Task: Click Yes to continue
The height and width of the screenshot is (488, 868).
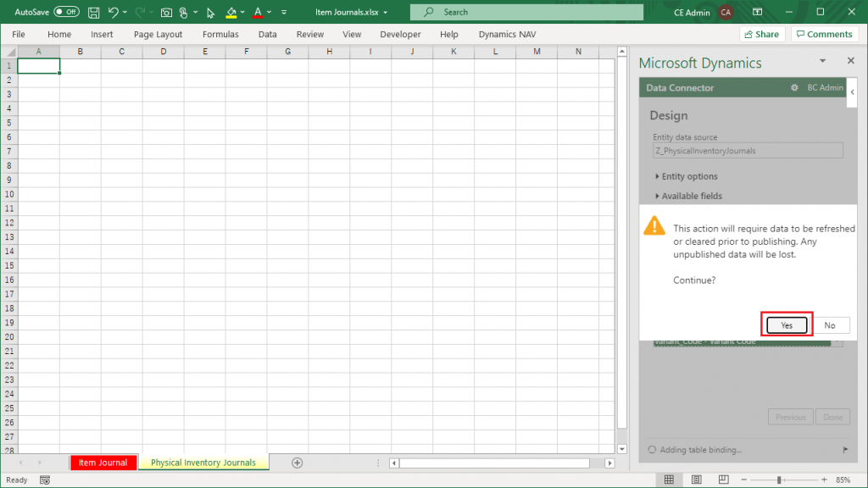Action: tap(787, 325)
